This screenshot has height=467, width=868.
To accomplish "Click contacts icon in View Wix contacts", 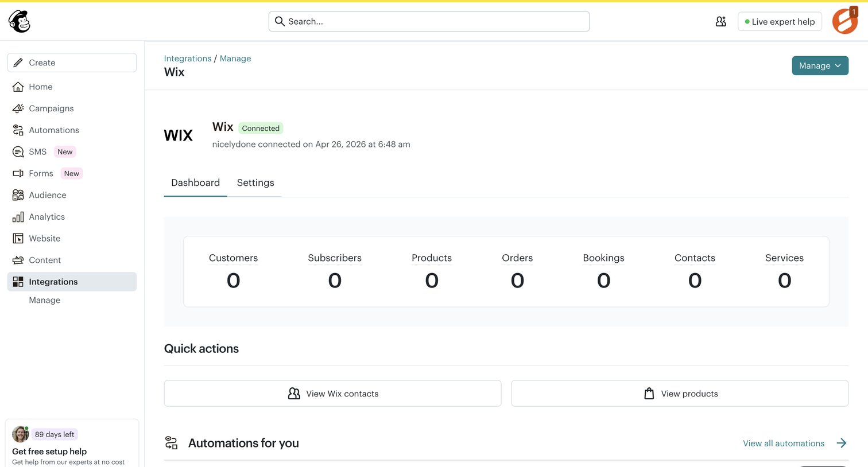I will [x=294, y=394].
